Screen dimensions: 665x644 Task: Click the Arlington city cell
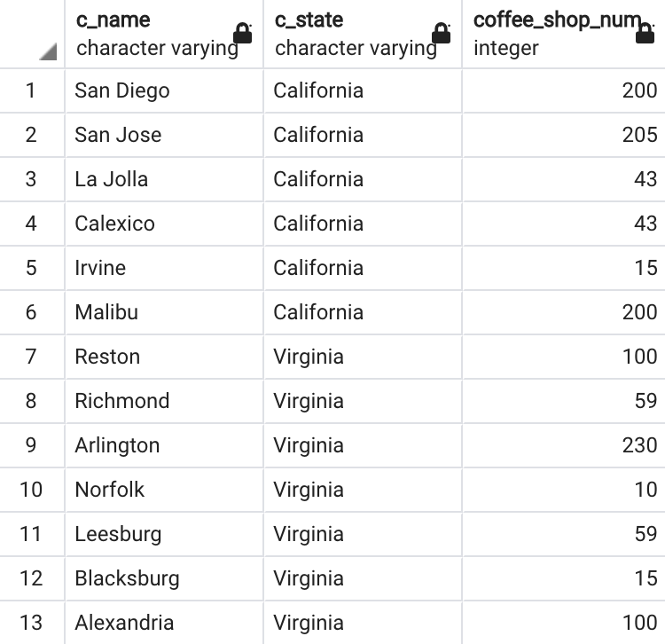click(164, 445)
